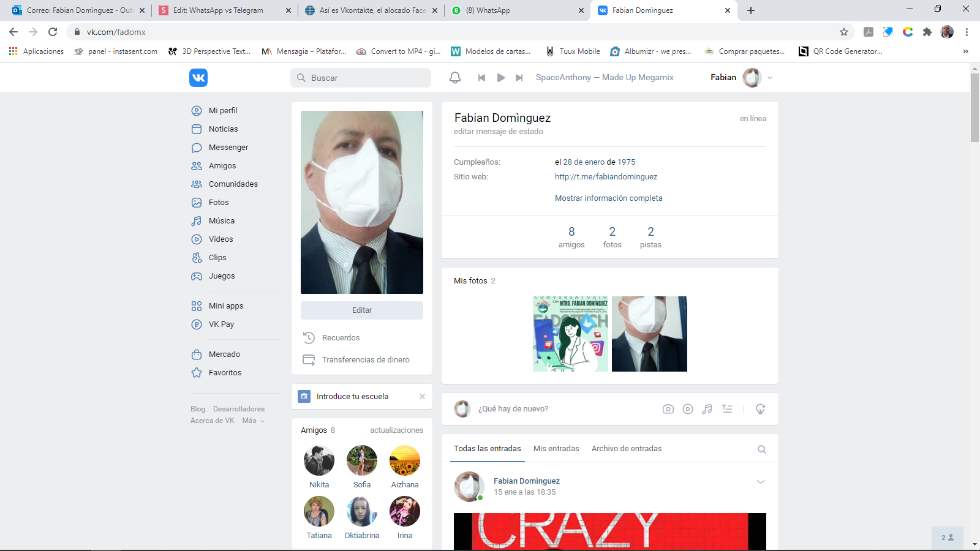The image size is (980, 551).
Task: Expand the Más footer menu
Action: tap(253, 421)
